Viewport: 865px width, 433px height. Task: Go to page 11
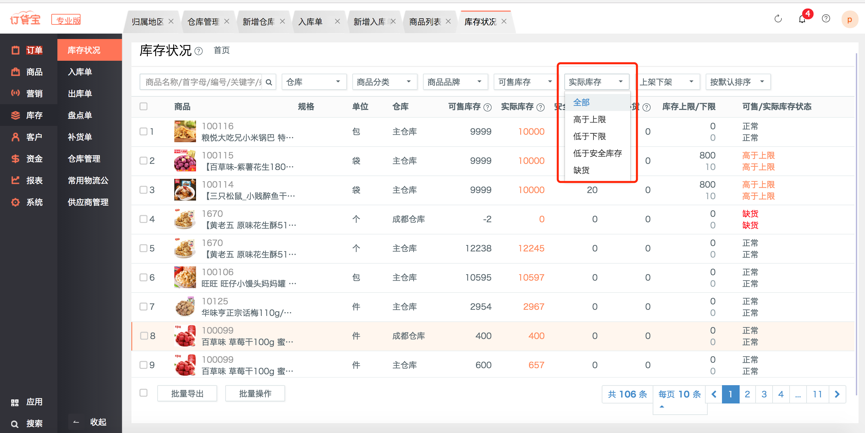(818, 394)
